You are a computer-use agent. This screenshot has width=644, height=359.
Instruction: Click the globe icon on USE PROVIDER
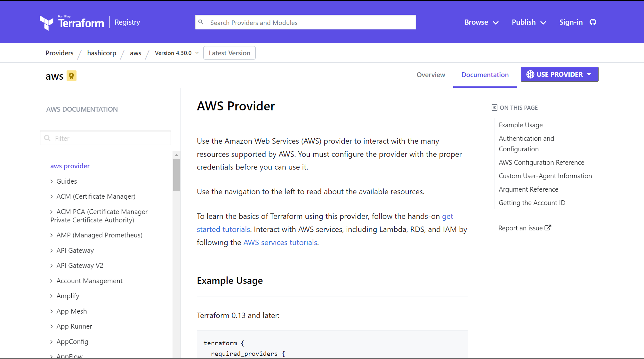[x=530, y=74]
